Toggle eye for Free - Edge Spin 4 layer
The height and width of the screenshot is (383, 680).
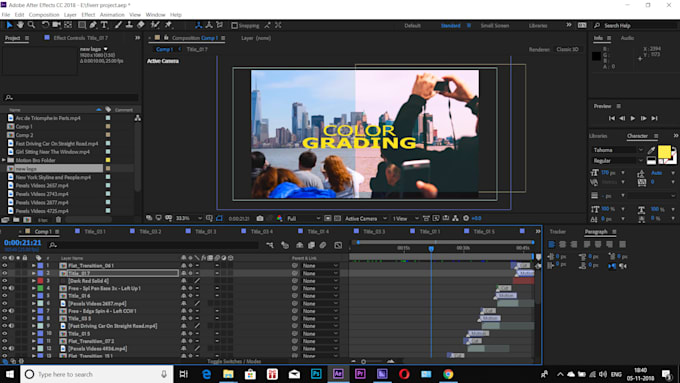(5, 311)
